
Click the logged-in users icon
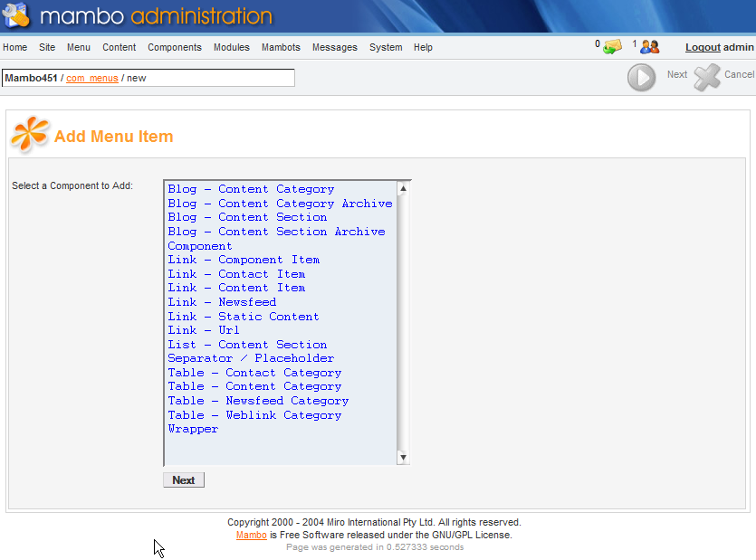coord(649,46)
